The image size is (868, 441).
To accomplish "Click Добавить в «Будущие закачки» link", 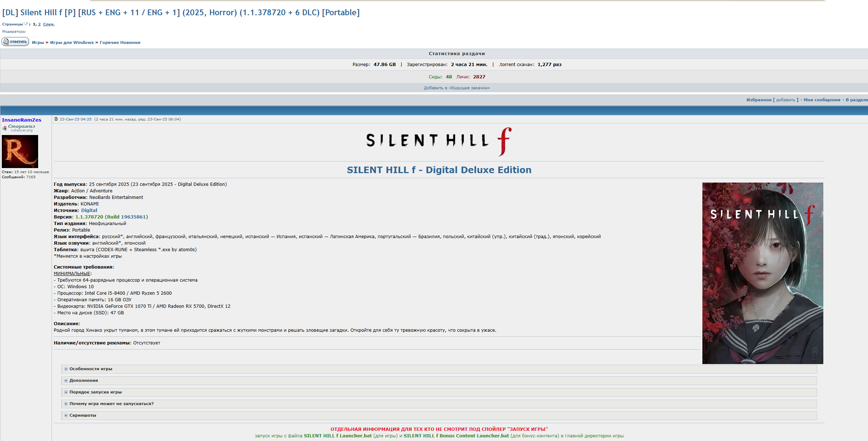I will tap(457, 88).
